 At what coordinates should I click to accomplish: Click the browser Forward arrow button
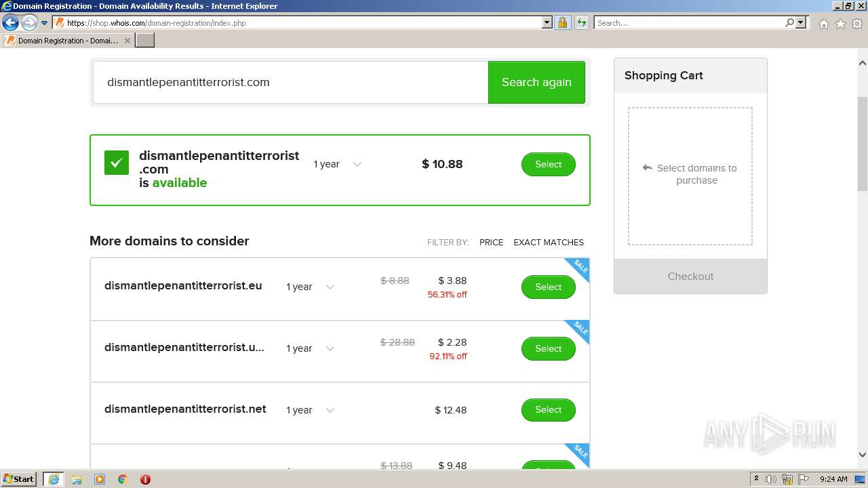(28, 22)
